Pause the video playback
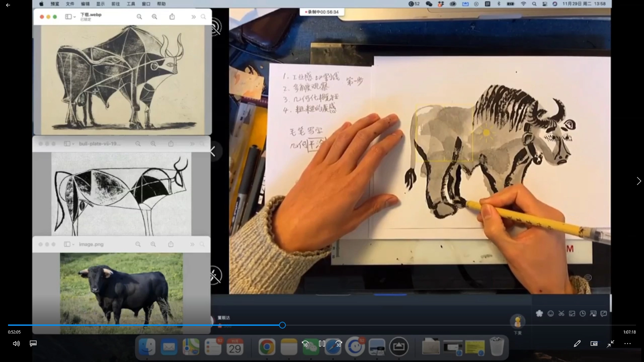 tap(322, 344)
